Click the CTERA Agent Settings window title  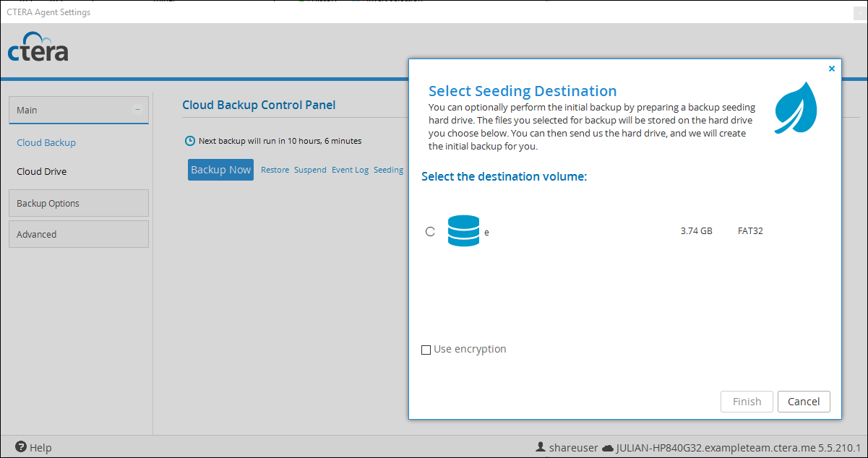[48, 12]
